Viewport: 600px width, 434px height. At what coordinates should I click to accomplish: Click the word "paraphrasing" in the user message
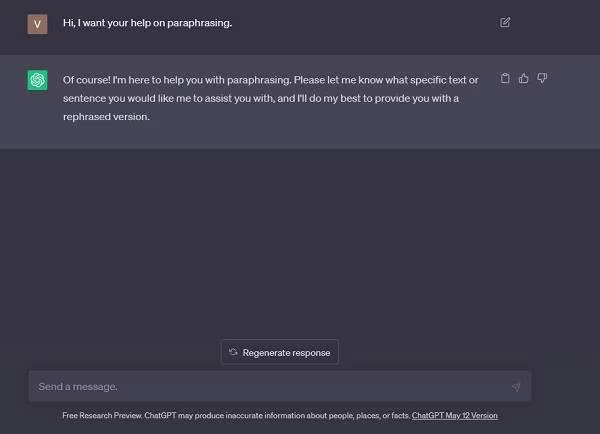click(203, 23)
